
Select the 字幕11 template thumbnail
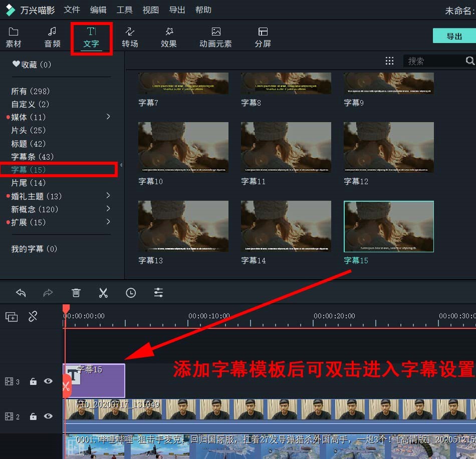point(286,147)
